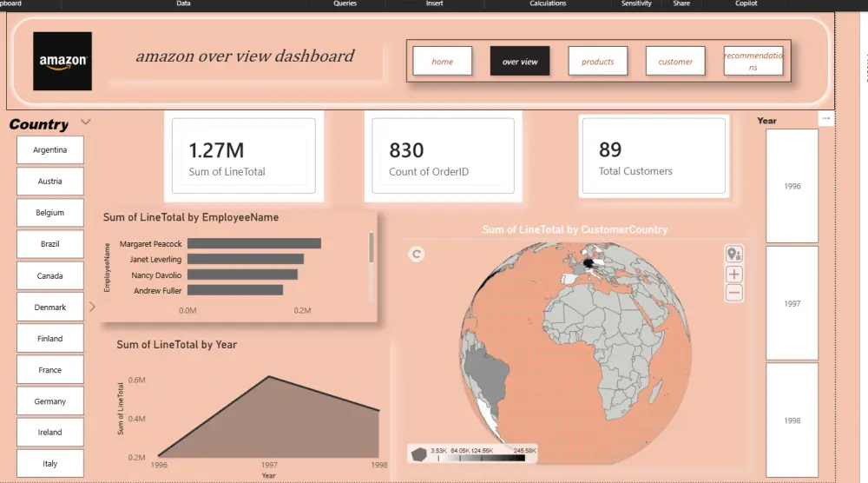Select the Andrew Fuller bar
The image size is (868, 483).
(x=235, y=290)
